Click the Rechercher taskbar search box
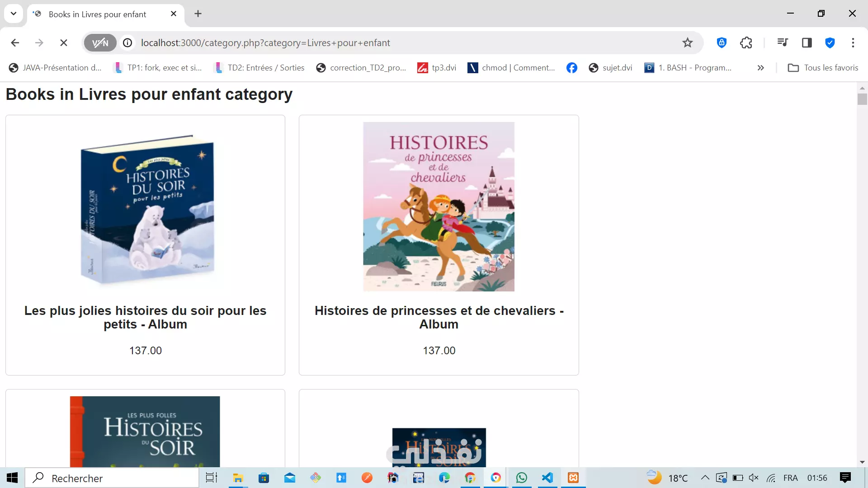Viewport: 868px width, 488px height. point(112,478)
